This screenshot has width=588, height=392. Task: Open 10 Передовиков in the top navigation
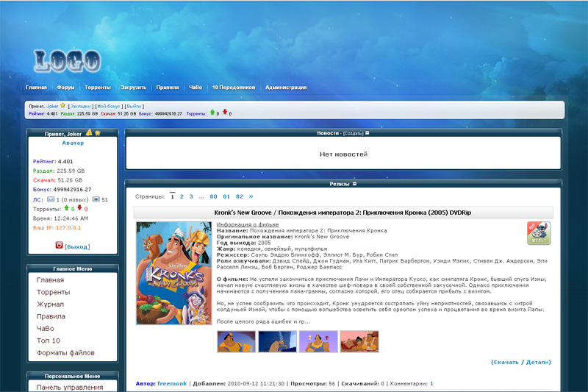point(234,88)
